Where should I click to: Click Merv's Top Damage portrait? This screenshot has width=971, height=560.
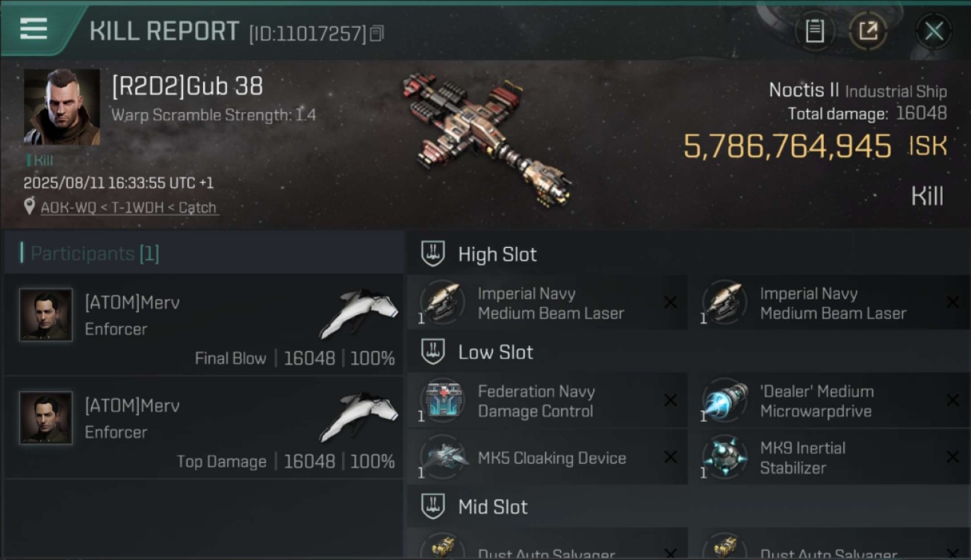click(46, 418)
